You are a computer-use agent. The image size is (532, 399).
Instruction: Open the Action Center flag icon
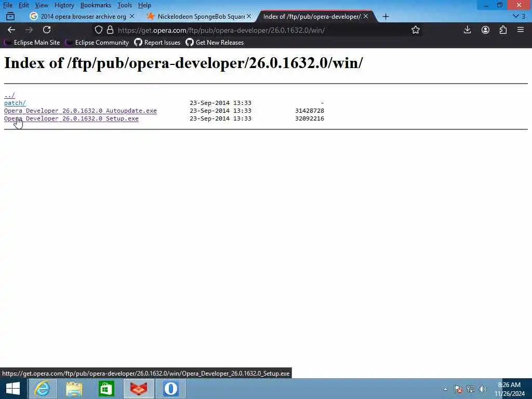[x=458, y=389]
